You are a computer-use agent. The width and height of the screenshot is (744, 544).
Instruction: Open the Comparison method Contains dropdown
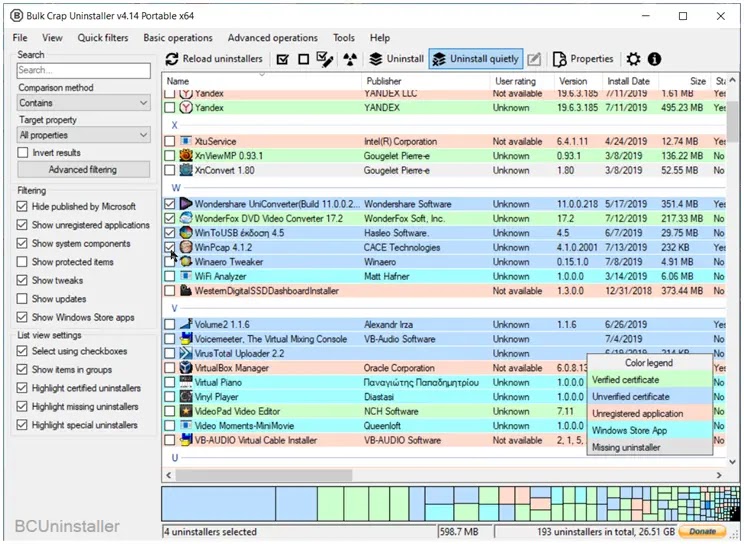click(84, 103)
